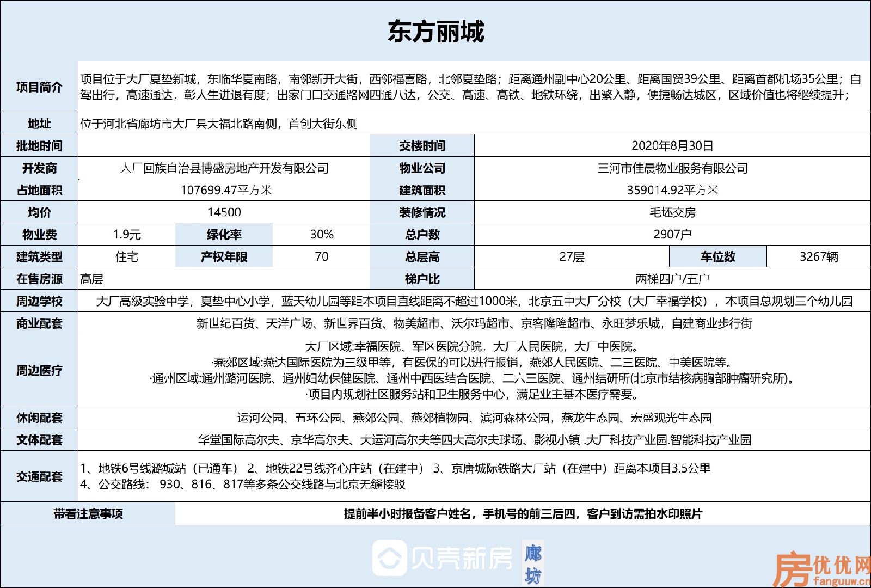The image size is (871, 588).
Task: Click the date 2020年8月30日
Action: point(672,146)
